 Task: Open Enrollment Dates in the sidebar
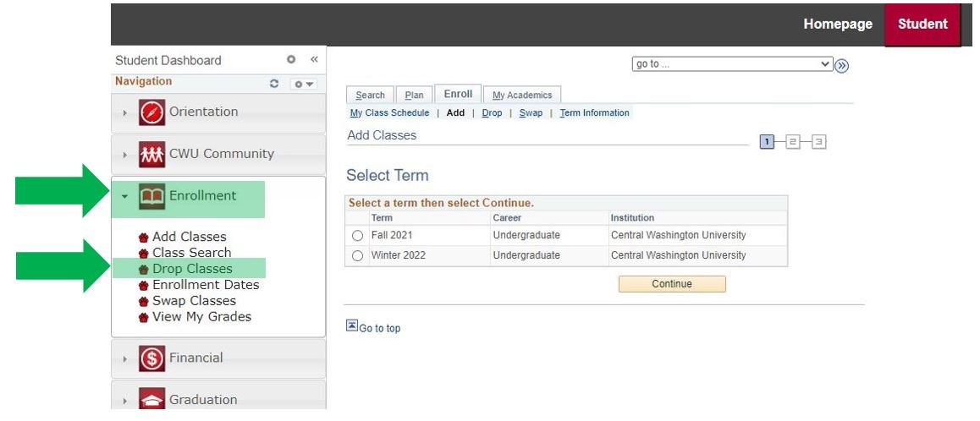[x=206, y=285]
